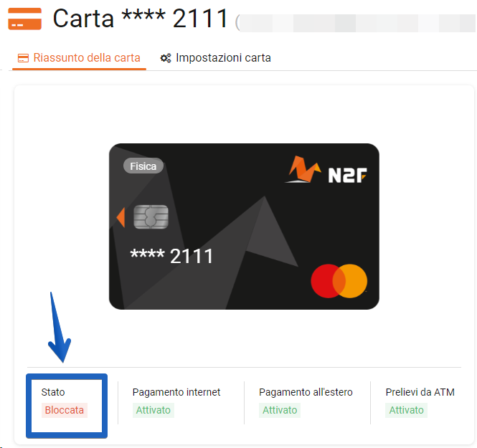Click the gears icon next to Impostazioni carta
The width and height of the screenshot is (477, 448).
pyautogui.click(x=166, y=58)
